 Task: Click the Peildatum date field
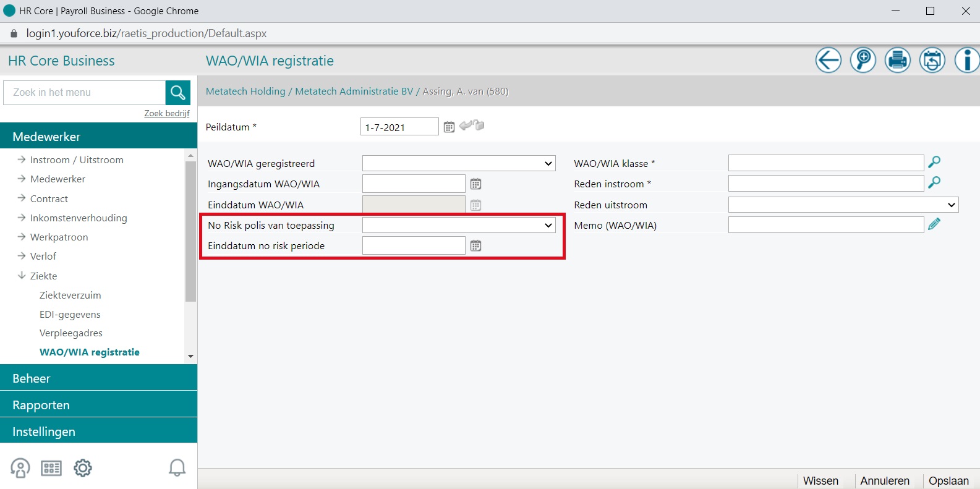point(399,127)
